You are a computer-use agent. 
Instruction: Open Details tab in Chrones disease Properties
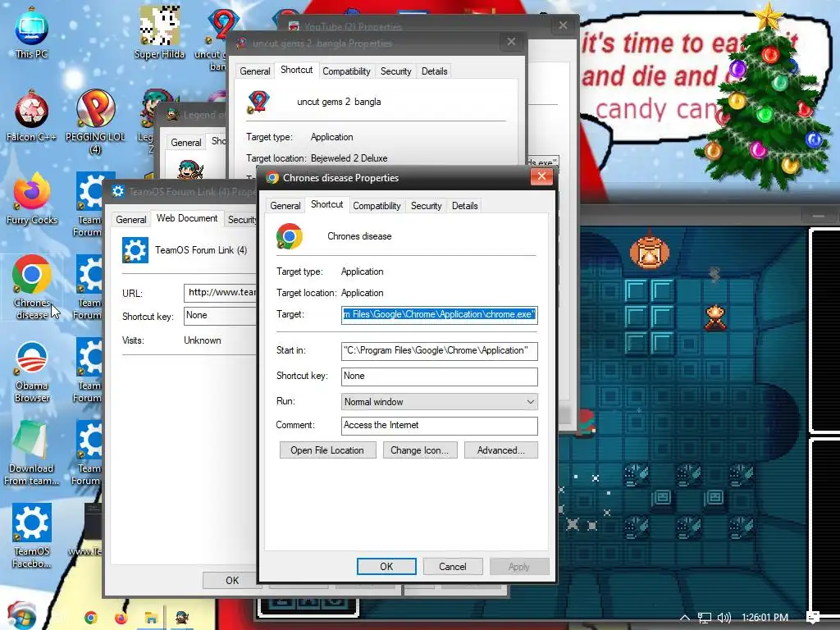click(x=464, y=206)
